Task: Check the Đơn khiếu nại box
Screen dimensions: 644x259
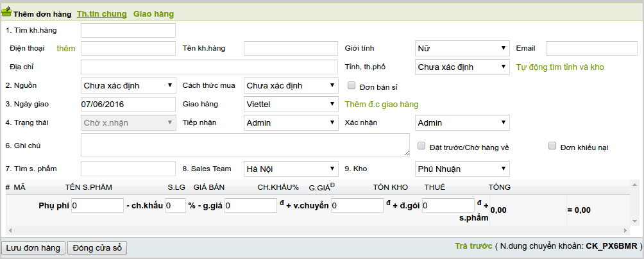Action: click(552, 146)
